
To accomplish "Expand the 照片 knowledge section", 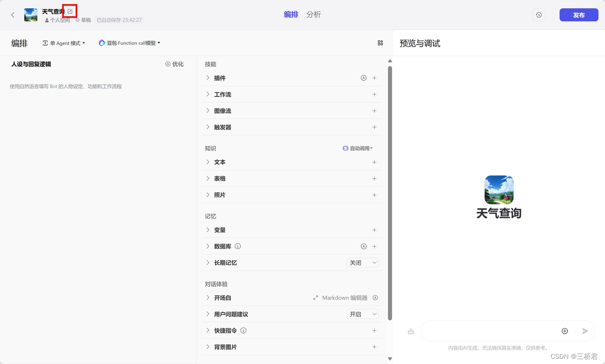I will pyautogui.click(x=208, y=195).
